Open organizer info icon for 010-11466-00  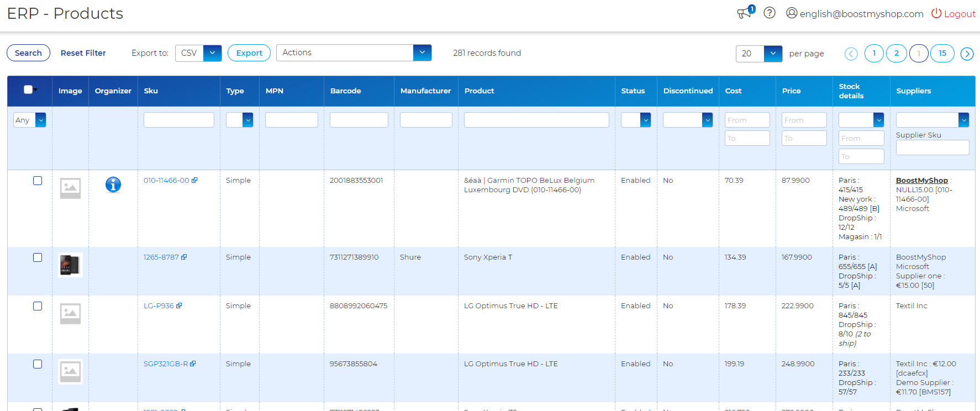[113, 185]
